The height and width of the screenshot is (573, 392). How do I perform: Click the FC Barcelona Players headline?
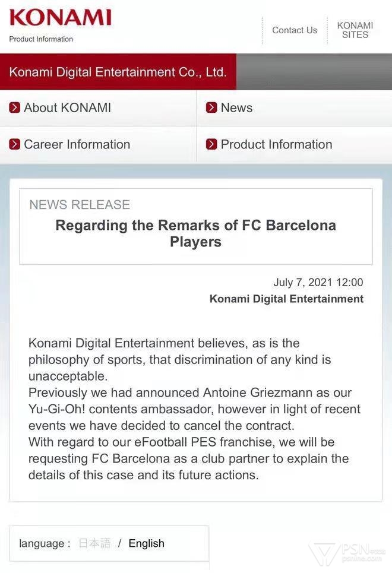(195, 233)
